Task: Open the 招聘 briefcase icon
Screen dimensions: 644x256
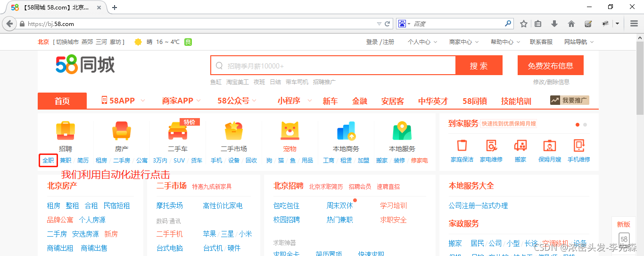Action: coord(66,131)
